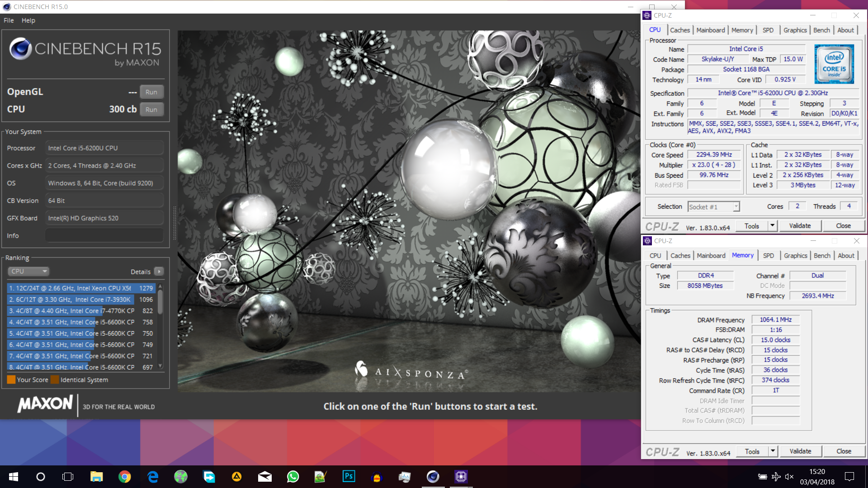
Task: Open the File menu in Cinebench
Action: [9, 20]
